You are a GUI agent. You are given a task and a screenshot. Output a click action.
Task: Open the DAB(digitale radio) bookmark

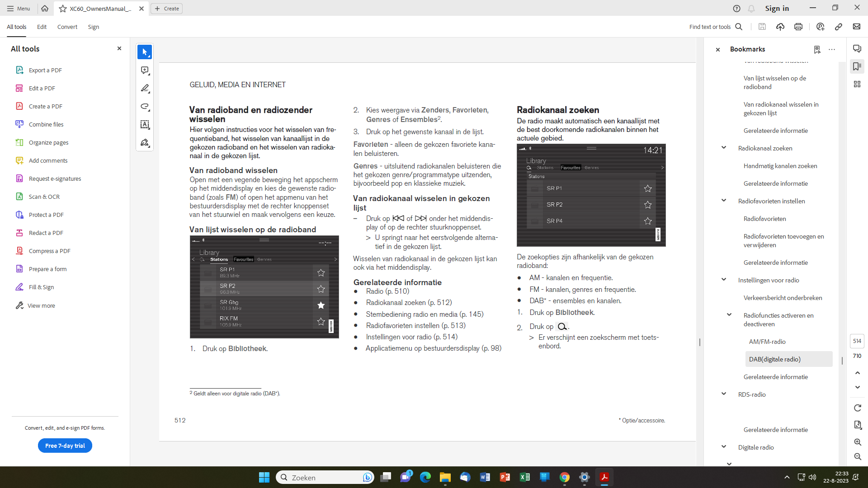774,359
